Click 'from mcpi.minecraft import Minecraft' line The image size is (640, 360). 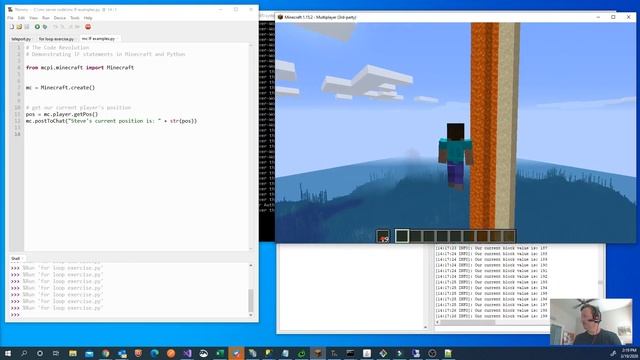click(80, 67)
